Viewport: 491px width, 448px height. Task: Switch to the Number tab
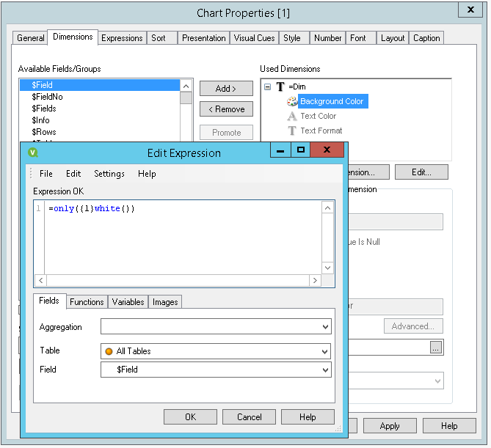pos(327,38)
